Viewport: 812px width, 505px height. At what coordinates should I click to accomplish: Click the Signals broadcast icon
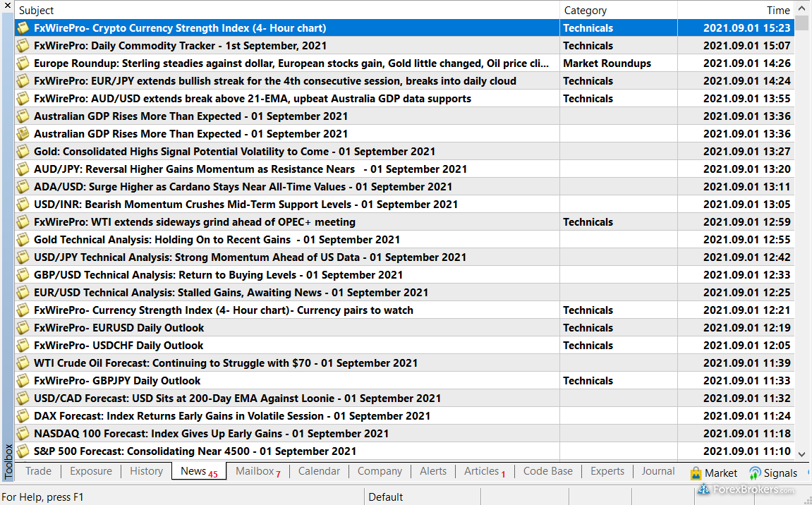coord(755,473)
